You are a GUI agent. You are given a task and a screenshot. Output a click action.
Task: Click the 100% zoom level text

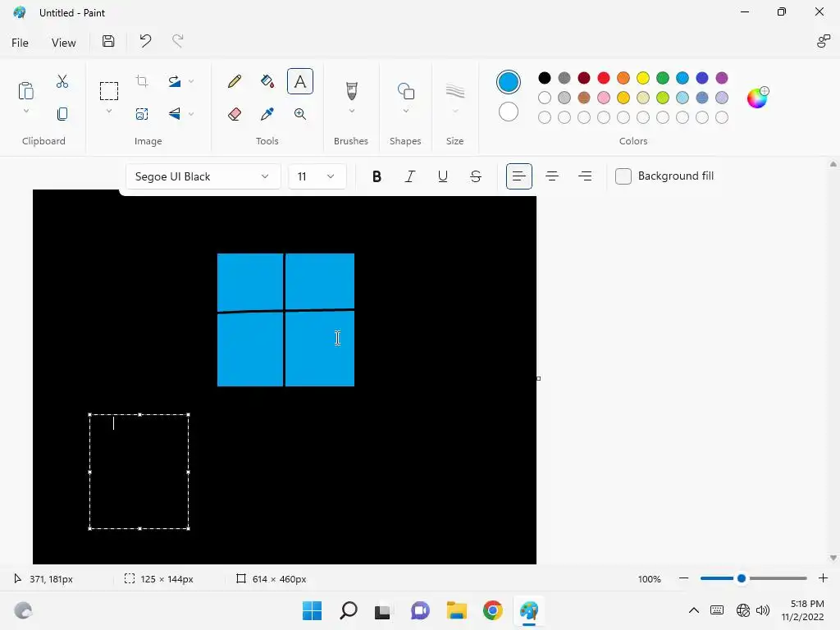(650, 579)
